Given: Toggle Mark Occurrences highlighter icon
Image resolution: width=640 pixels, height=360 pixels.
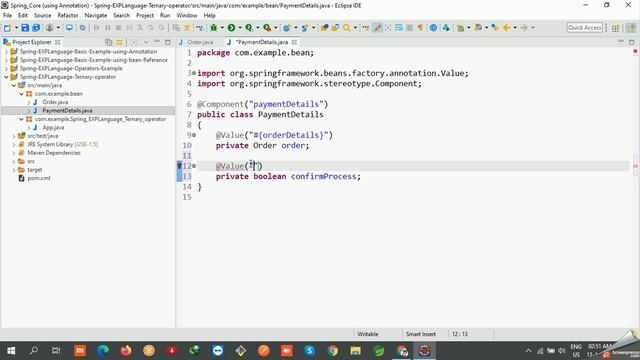Looking at the screenshot, I should [378, 28].
